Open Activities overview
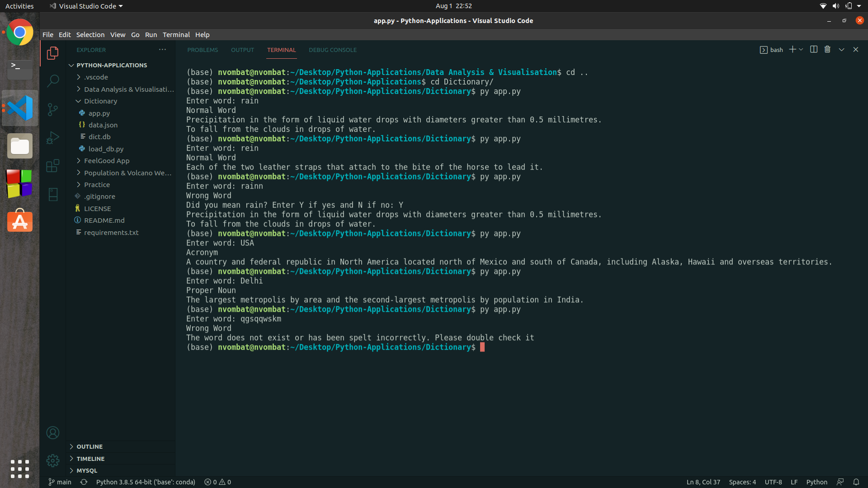The width and height of the screenshot is (868, 488). (x=19, y=6)
